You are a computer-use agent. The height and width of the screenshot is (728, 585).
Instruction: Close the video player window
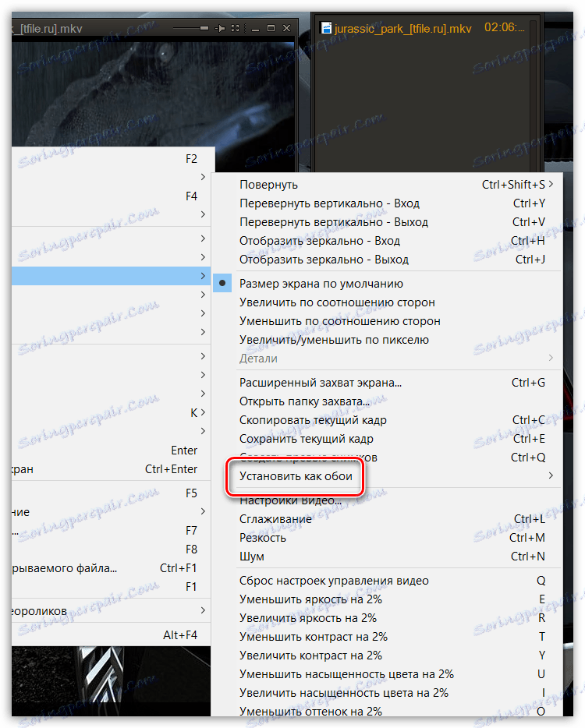287,28
